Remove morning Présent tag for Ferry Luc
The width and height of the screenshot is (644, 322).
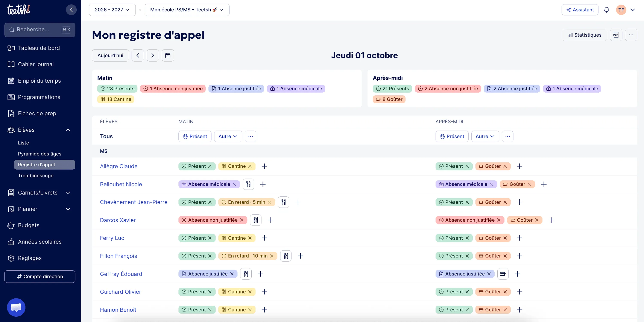(x=210, y=238)
